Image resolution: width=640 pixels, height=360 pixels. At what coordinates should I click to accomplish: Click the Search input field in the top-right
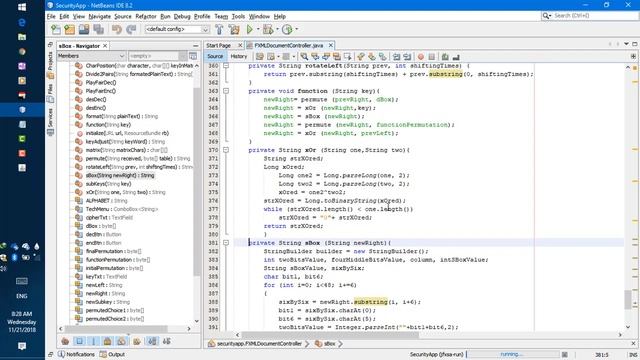pos(595,16)
